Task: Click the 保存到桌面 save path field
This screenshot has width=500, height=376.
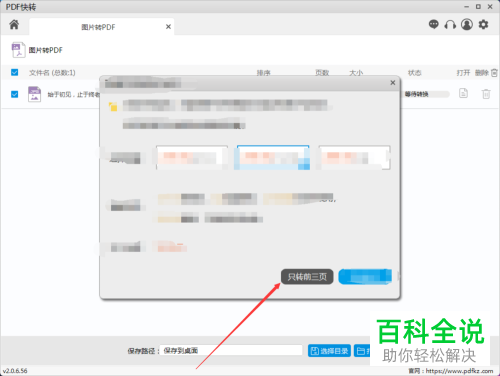Action: click(x=231, y=350)
